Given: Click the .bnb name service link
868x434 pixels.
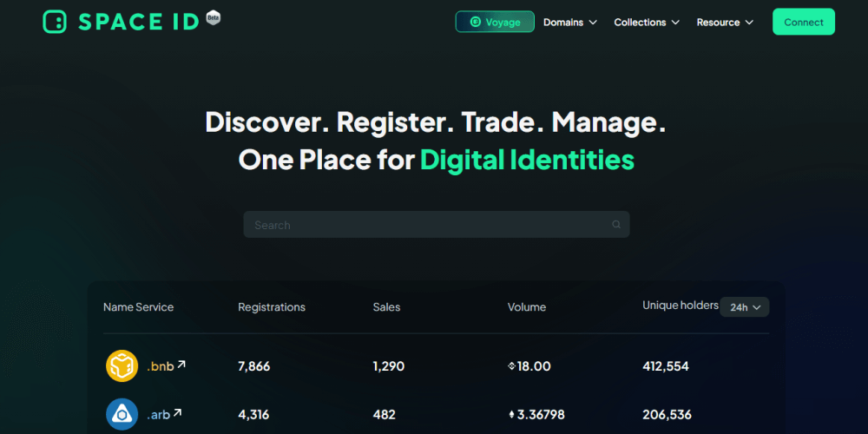Looking at the screenshot, I should click(160, 366).
